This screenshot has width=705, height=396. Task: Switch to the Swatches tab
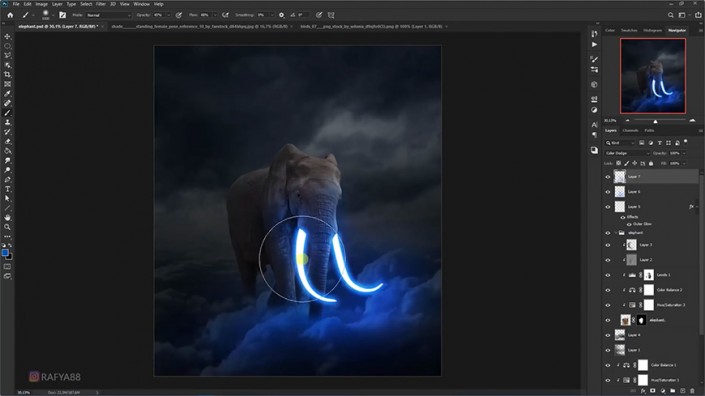click(629, 30)
